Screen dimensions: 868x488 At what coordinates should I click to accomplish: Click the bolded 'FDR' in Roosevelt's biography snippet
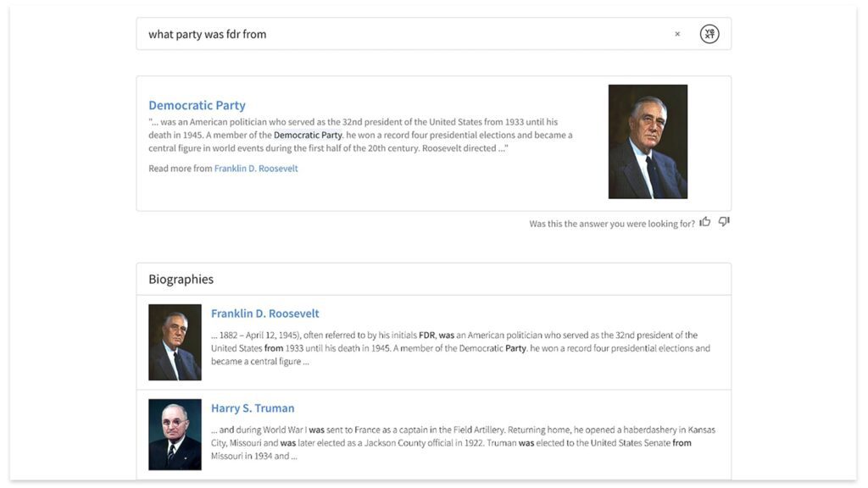tap(426, 335)
